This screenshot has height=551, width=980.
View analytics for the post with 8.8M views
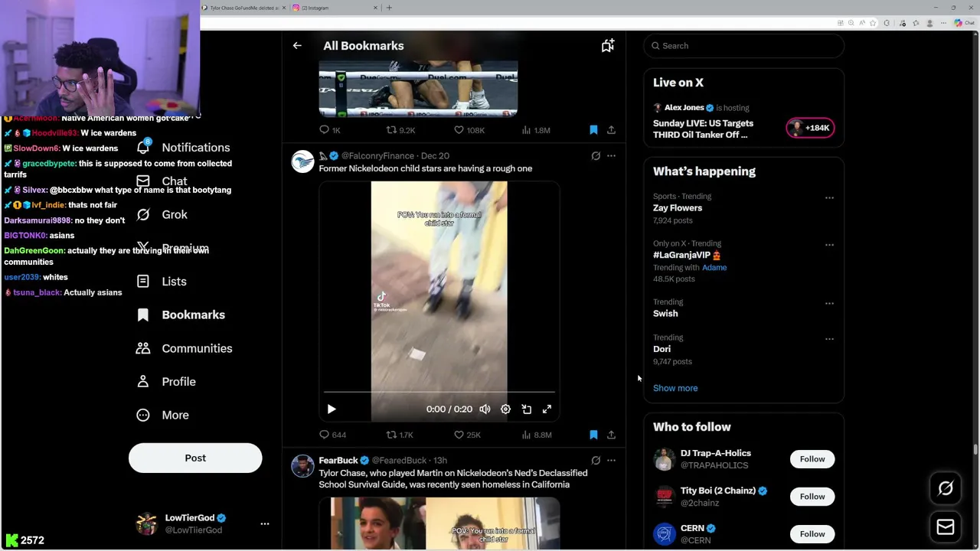pyautogui.click(x=536, y=435)
